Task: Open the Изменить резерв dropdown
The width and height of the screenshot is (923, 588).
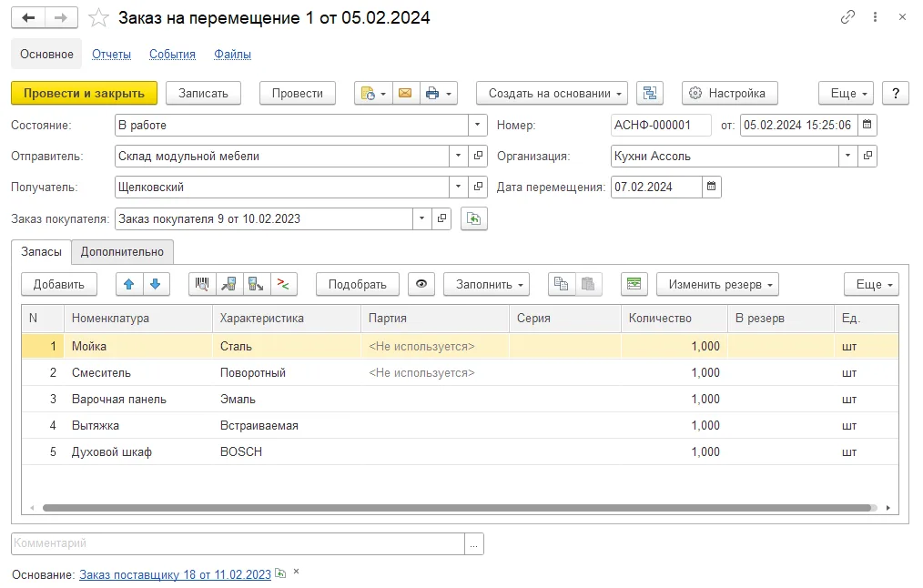Action: 717,284
